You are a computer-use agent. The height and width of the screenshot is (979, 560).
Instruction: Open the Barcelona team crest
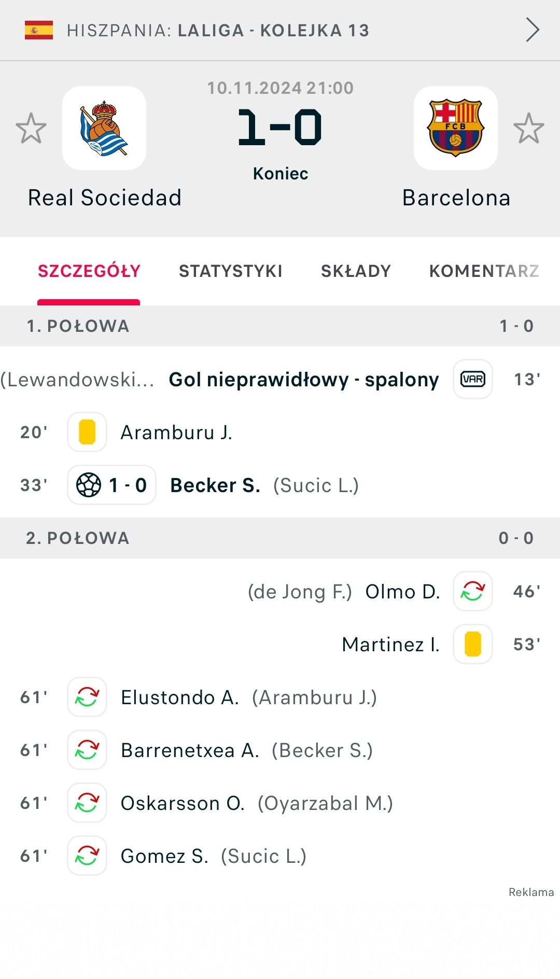[455, 128]
